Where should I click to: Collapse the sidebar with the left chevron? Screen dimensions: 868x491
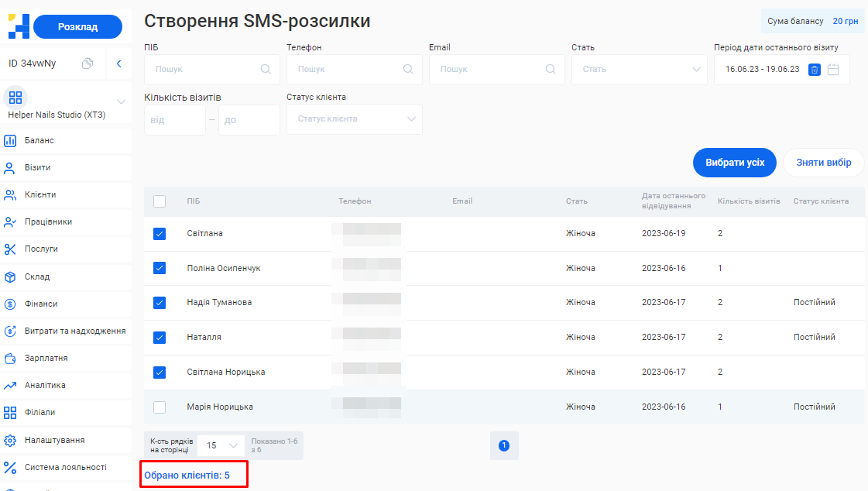point(118,64)
